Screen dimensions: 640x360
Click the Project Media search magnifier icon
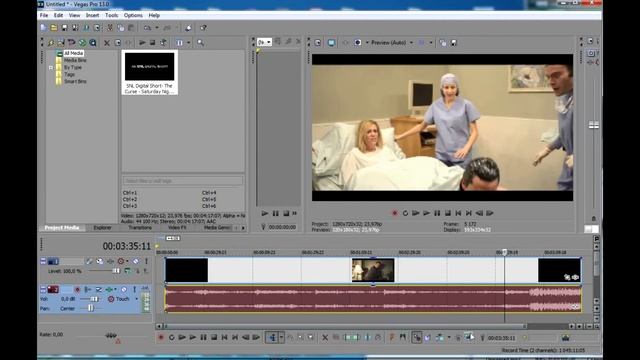click(x=200, y=42)
